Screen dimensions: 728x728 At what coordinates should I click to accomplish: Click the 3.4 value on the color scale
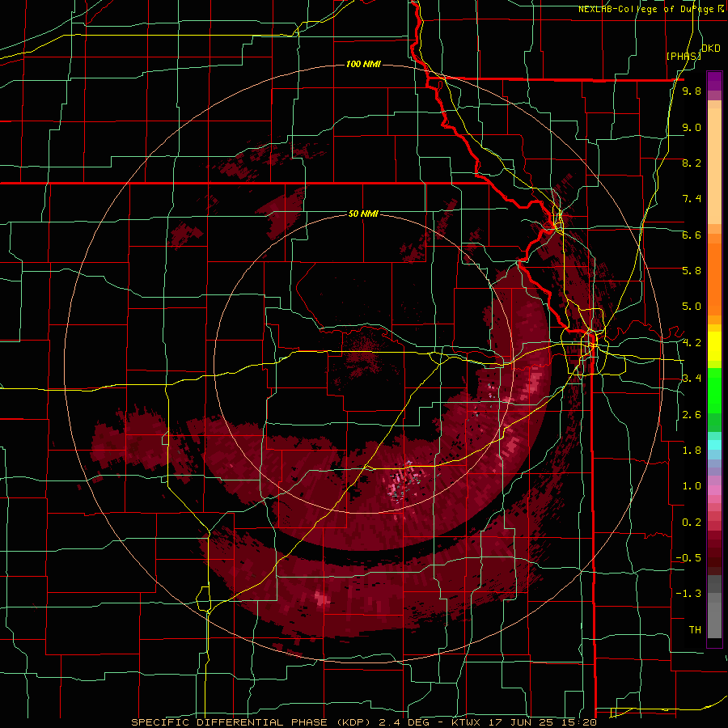[x=692, y=379]
